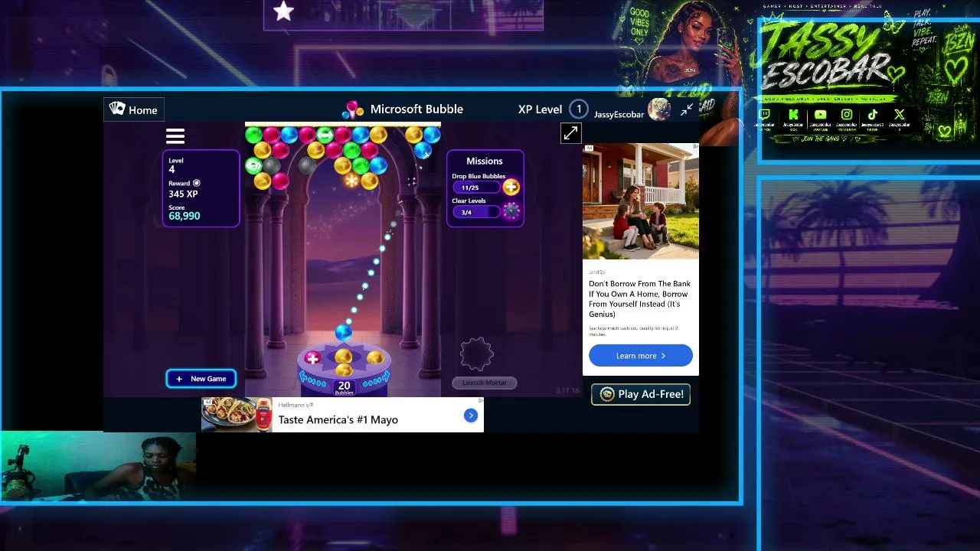Select the Drop Blue Bubbles 11/25 progress bar
The height and width of the screenshot is (551, 980).
pos(476,187)
